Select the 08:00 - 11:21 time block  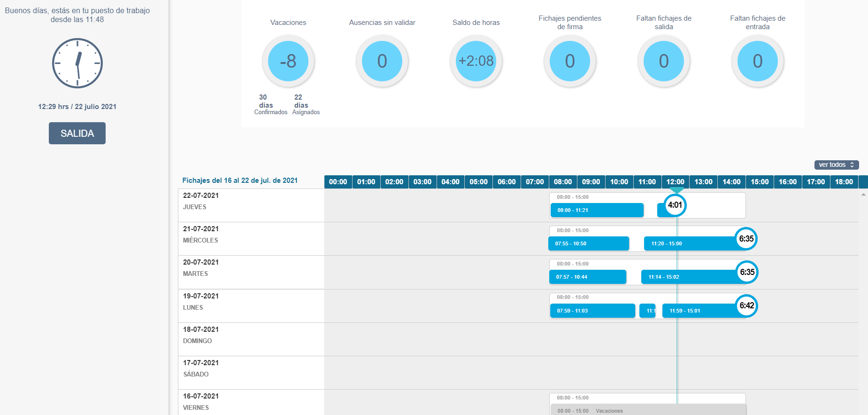(597, 210)
